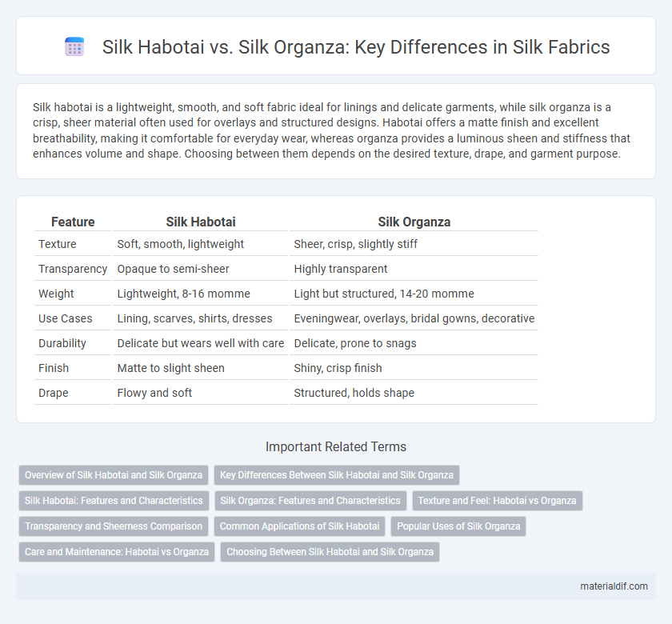Click cell 'Sheer, crisp, slightly stiff'
The height and width of the screenshot is (624, 672).
click(414, 244)
